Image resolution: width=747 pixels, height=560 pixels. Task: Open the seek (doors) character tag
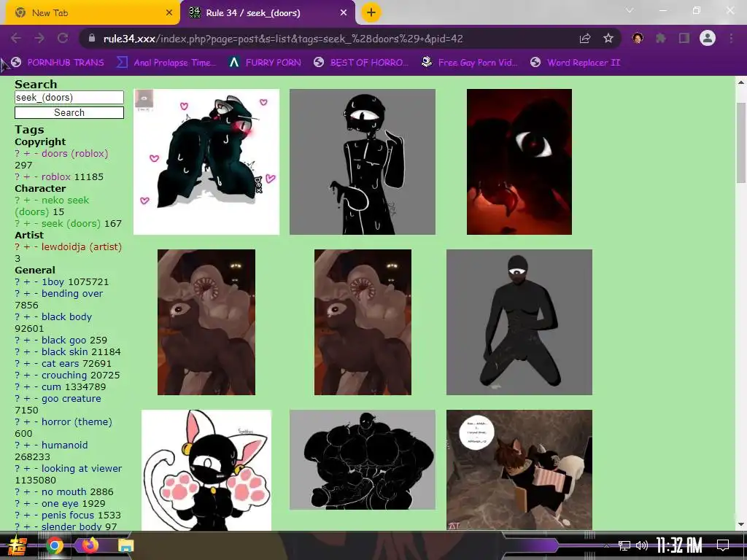[71, 223]
